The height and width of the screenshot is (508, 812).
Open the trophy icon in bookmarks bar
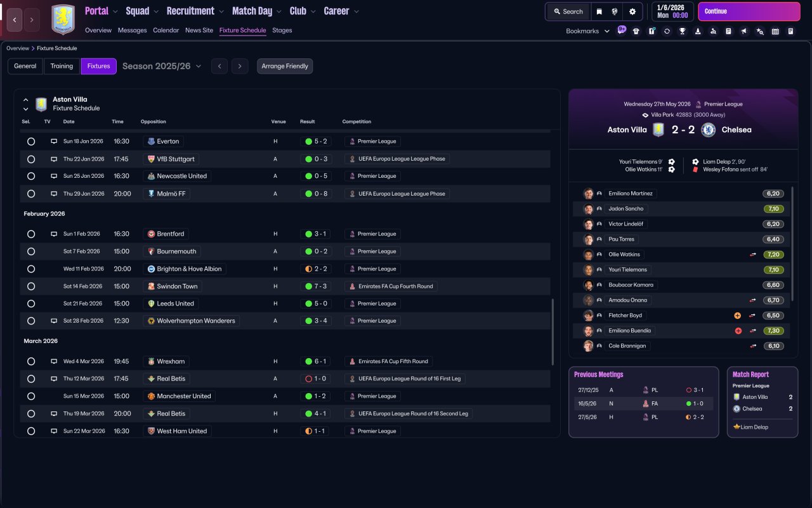(683, 31)
